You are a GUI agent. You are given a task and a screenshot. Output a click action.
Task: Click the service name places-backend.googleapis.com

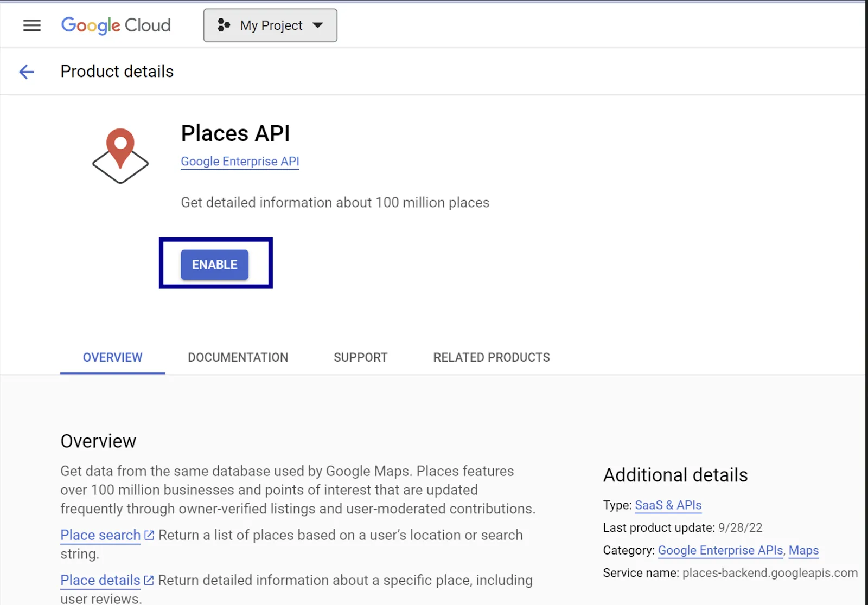pos(770,573)
